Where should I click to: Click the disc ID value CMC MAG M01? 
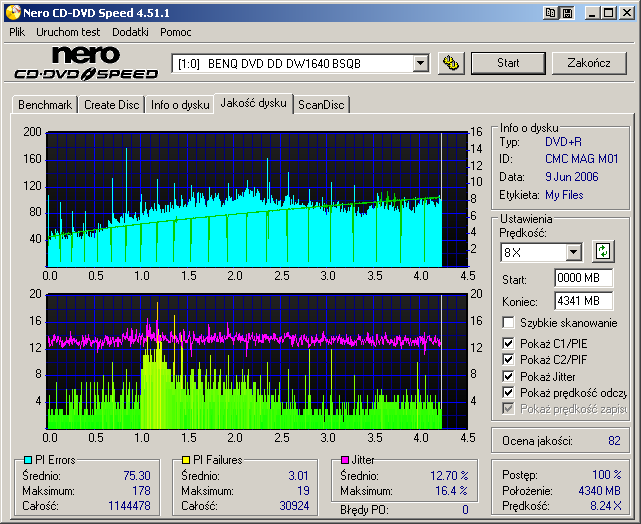pos(582,159)
